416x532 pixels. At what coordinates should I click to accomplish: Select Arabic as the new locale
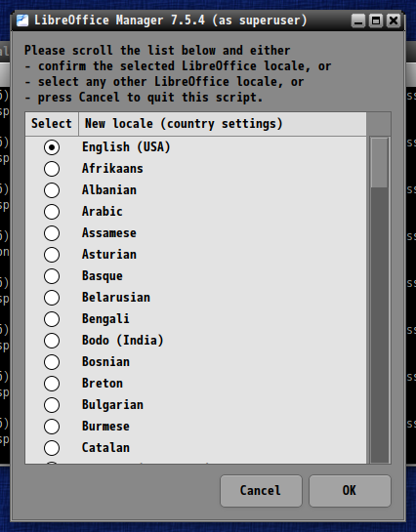52,212
